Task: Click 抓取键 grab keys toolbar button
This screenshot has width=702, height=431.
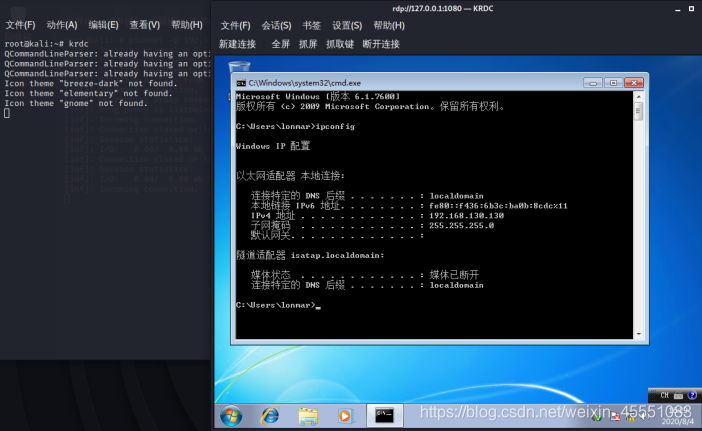Action: pos(340,44)
